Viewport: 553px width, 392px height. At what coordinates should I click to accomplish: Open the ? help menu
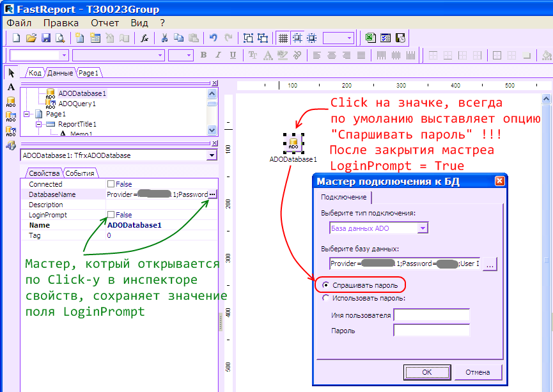[162, 23]
